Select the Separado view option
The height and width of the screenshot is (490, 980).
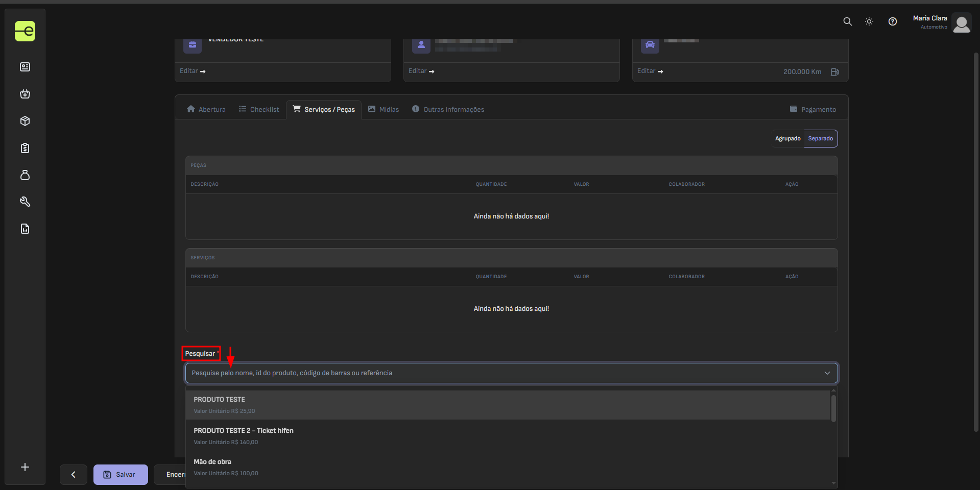820,139
